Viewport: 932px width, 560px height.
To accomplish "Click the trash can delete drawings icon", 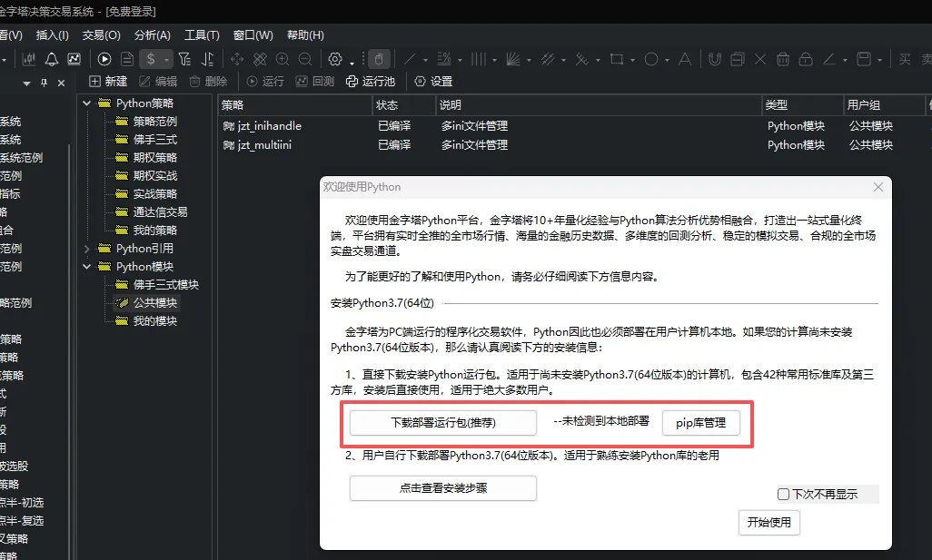I will click(783, 59).
